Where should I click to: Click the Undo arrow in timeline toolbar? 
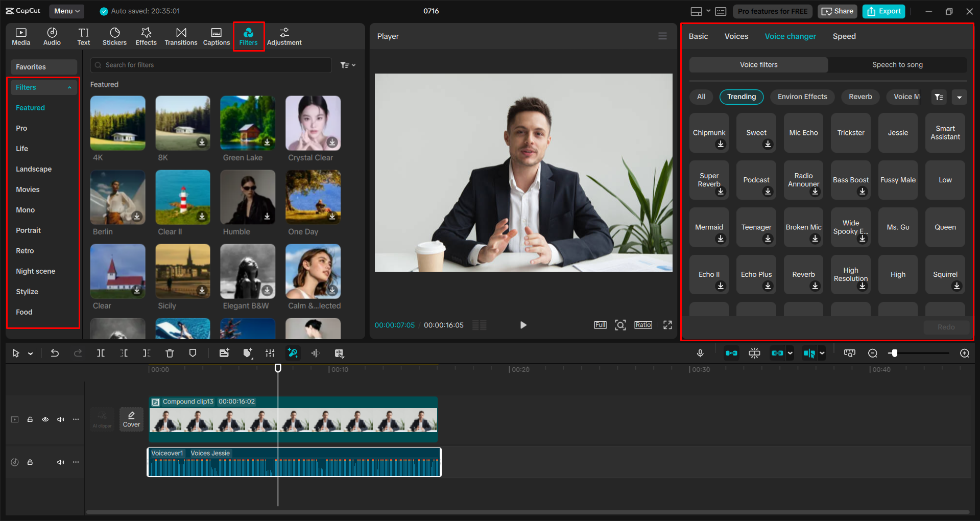tap(55, 353)
